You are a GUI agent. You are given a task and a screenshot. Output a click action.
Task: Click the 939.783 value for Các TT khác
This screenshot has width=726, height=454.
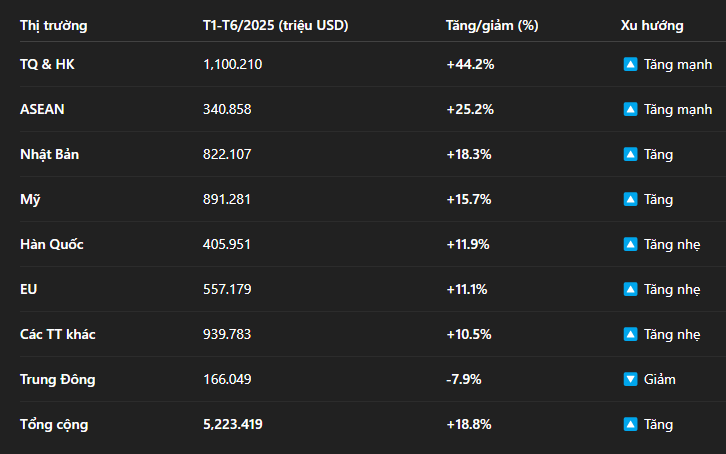click(x=227, y=334)
